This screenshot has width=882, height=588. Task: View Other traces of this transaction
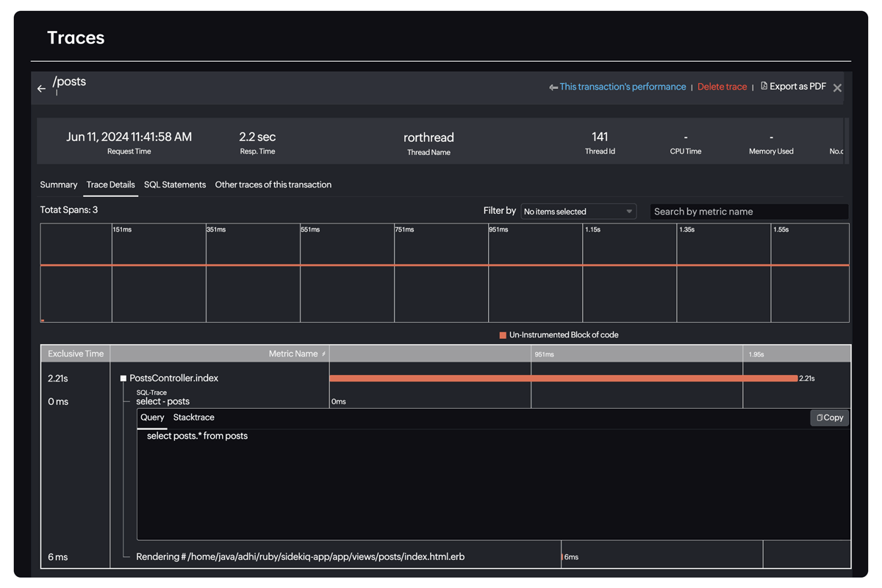click(273, 184)
